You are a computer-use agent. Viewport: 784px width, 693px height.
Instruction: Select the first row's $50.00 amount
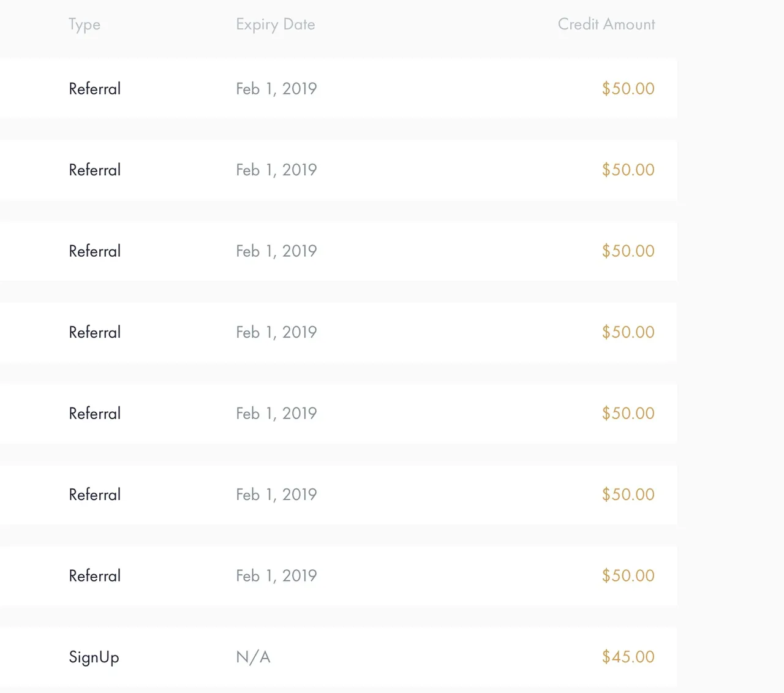(628, 89)
